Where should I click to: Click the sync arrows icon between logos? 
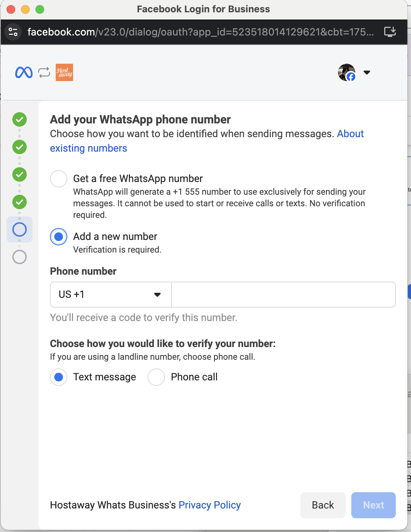point(44,72)
